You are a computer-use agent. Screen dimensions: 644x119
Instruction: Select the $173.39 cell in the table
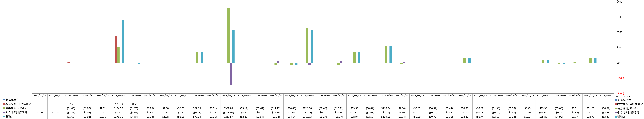(118, 104)
